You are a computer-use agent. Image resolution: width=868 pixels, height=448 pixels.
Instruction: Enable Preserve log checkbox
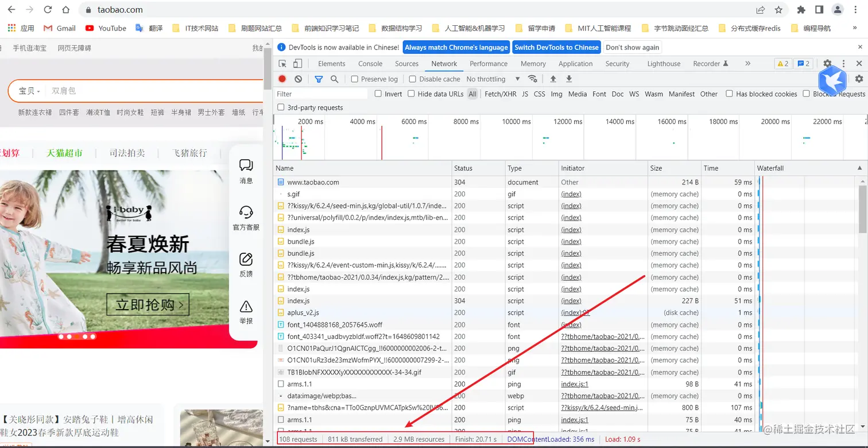pyautogui.click(x=355, y=79)
